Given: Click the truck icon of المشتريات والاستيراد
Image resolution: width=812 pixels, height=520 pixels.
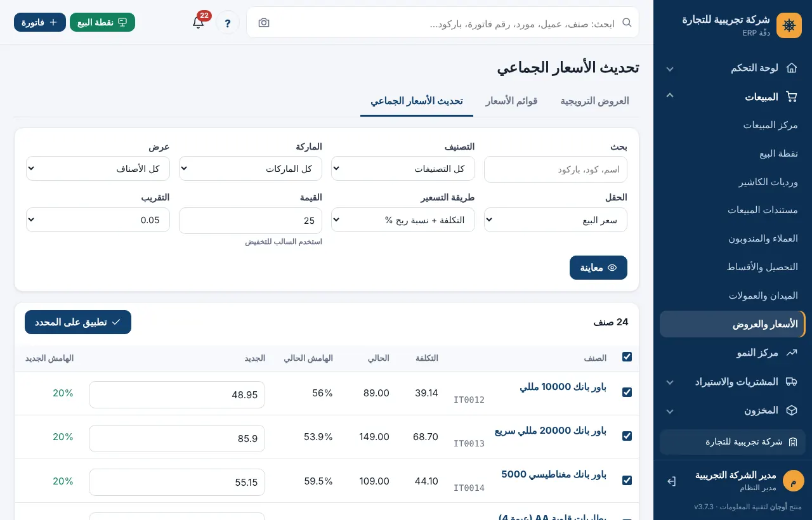Looking at the screenshot, I should point(791,382).
